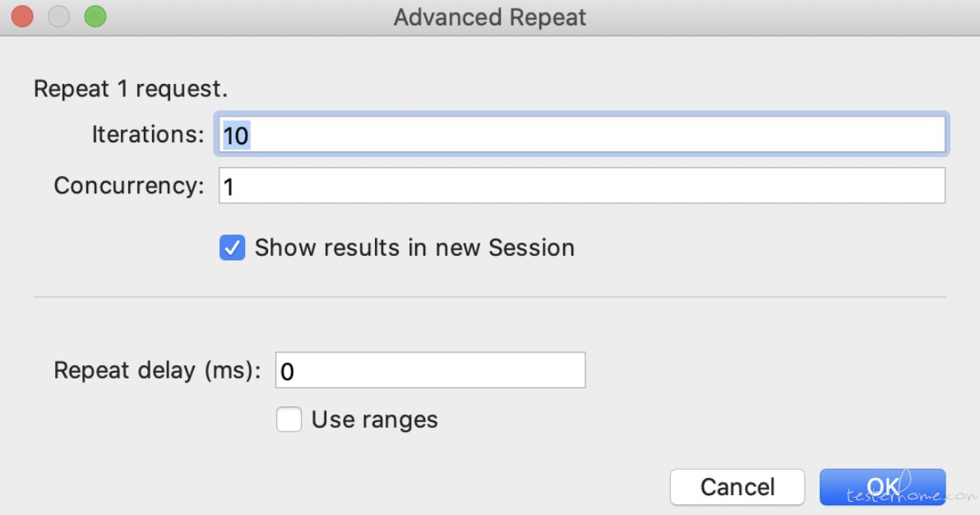Enable the Use ranges checkbox
The image size is (980, 515).
(289, 420)
